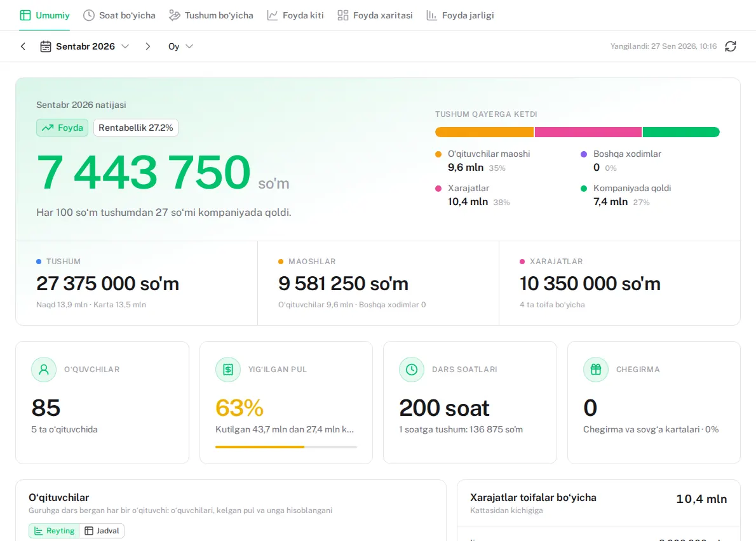756x541 pixels.
Task: Click the orange segment of revenue bar
Action: pos(484,132)
